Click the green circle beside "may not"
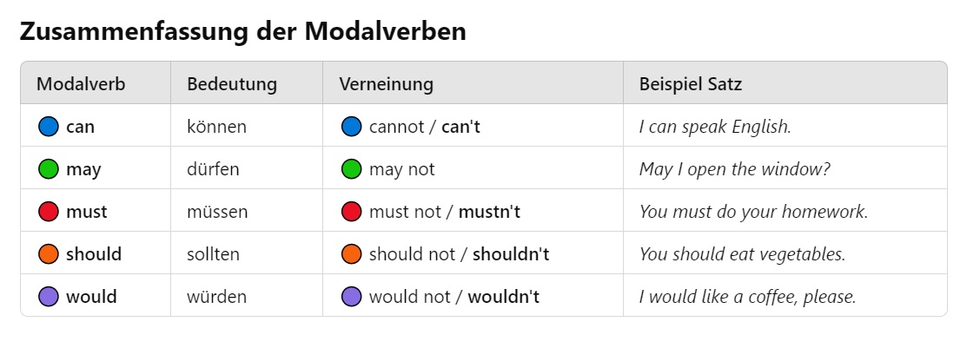980x348 pixels. (351, 169)
